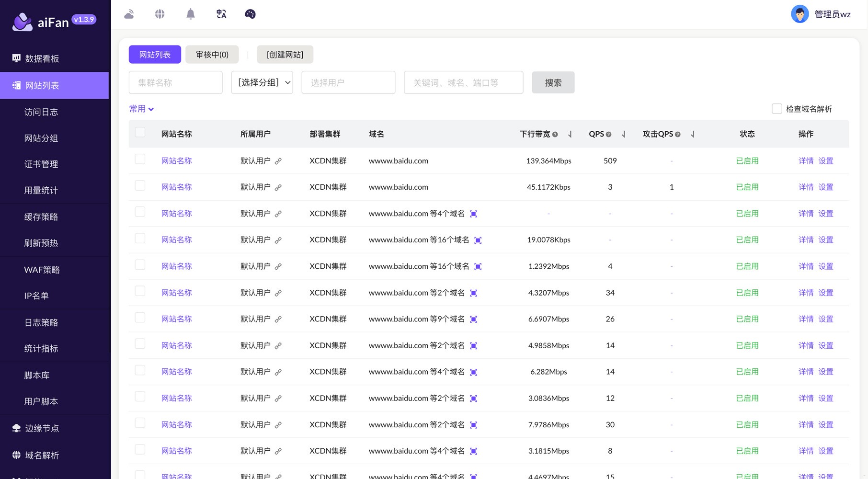Click the administrator avatar icon
The height and width of the screenshot is (479, 868).
799,14
